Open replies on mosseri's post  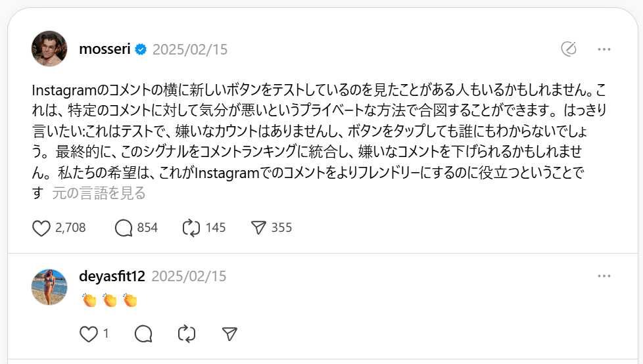(x=124, y=228)
